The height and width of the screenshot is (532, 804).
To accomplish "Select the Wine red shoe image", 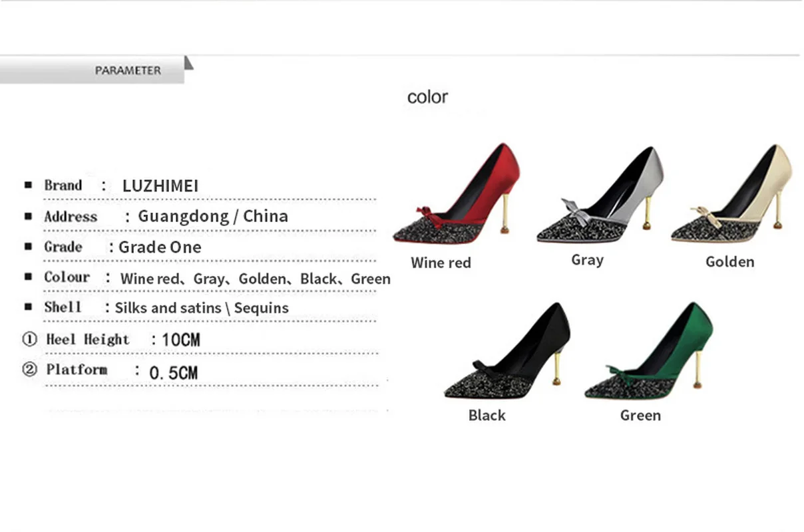I will pos(456,194).
